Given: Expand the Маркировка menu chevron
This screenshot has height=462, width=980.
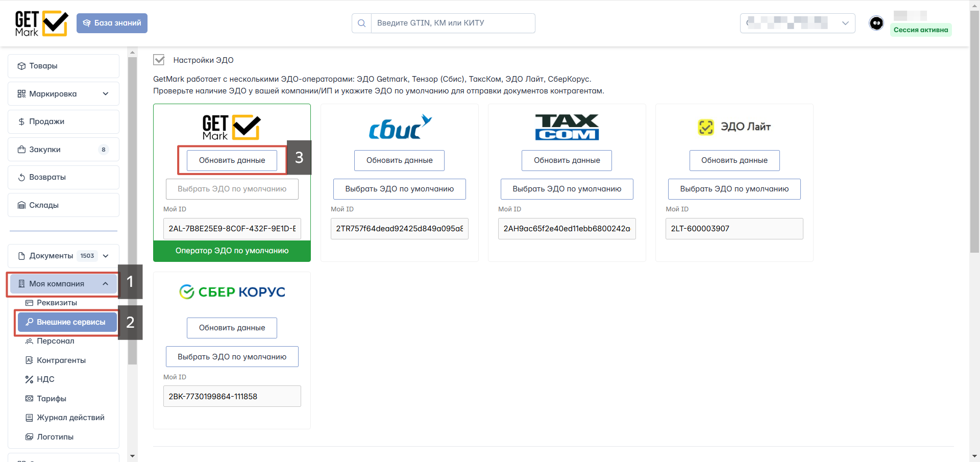Looking at the screenshot, I should [106, 94].
